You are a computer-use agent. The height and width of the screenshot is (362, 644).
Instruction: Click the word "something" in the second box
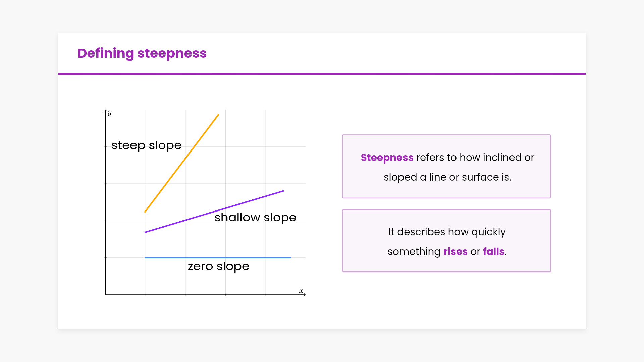(414, 252)
